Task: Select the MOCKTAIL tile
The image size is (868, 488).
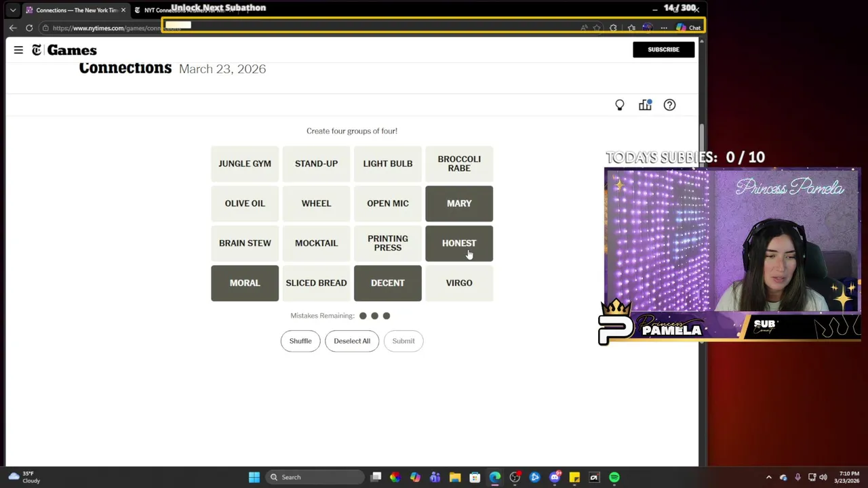Action: pos(316,243)
